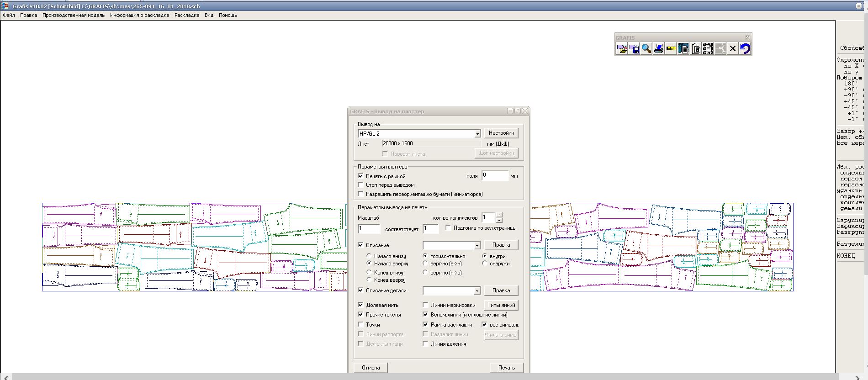868x380 pixels.
Task: Choose 'Конец внизу' radio option
Action: coord(369,273)
